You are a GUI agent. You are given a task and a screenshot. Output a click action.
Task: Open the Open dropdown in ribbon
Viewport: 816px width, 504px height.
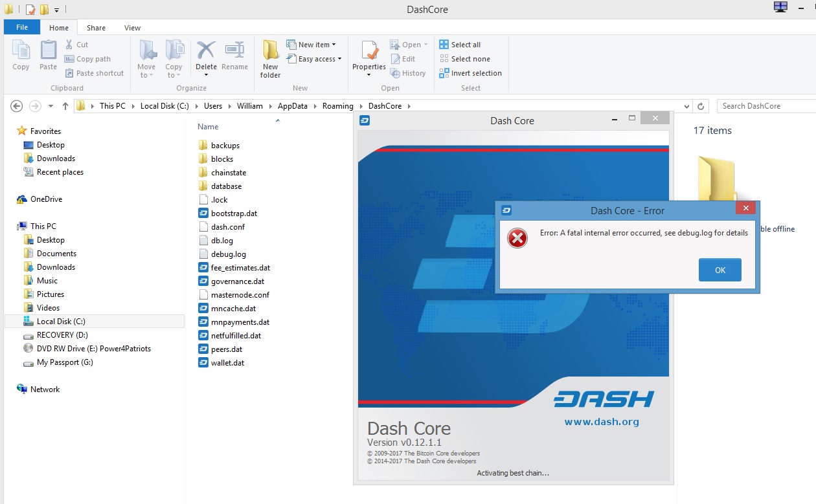[409, 45]
